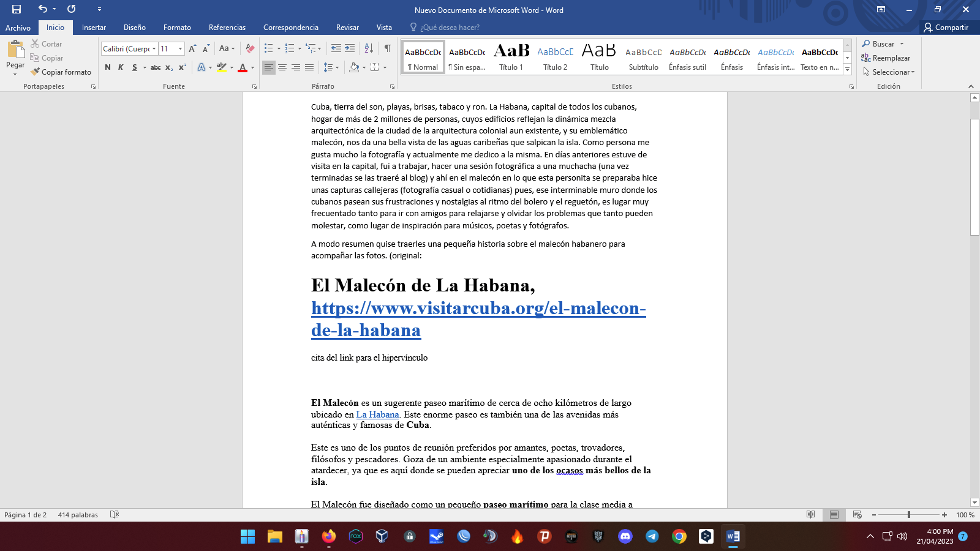Open the font size dropdown

tap(180, 49)
